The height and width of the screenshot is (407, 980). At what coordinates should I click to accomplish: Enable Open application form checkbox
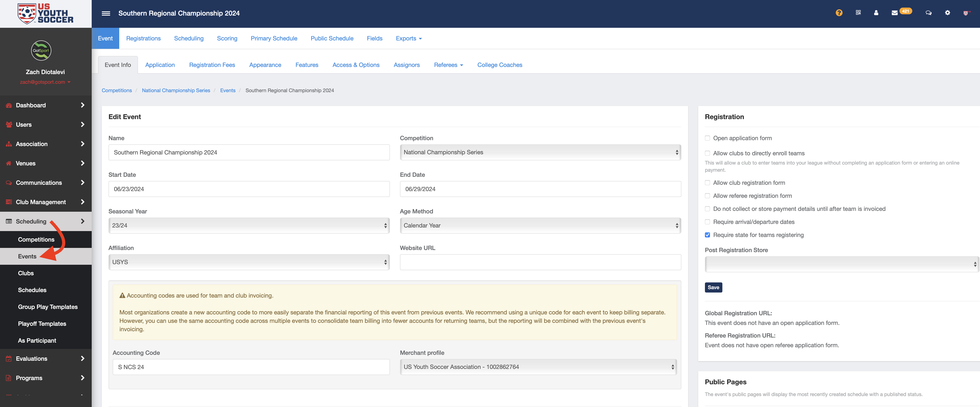tap(707, 138)
